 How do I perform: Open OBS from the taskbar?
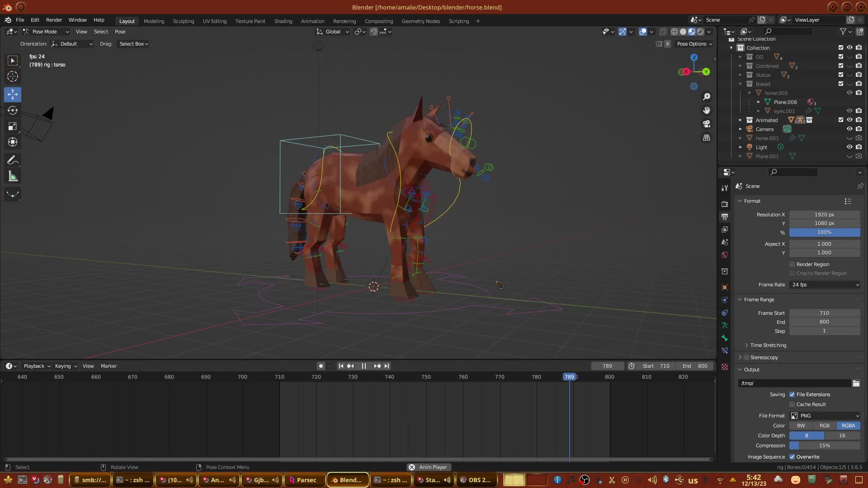click(475, 480)
